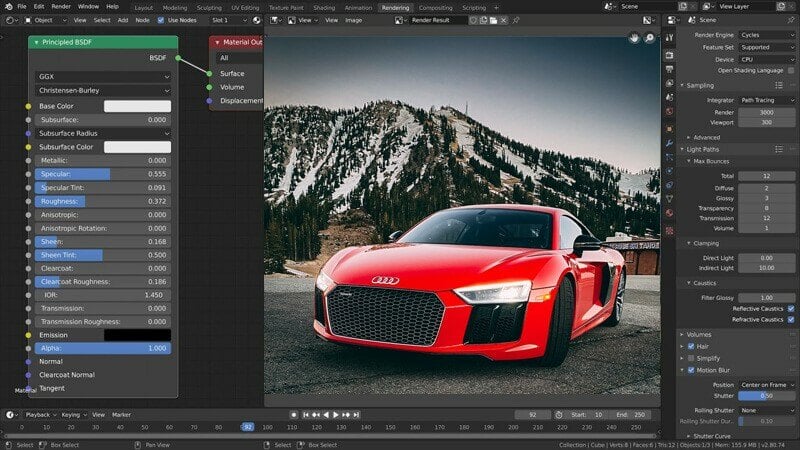Toggle the Use Nodes checkbox

click(161, 19)
